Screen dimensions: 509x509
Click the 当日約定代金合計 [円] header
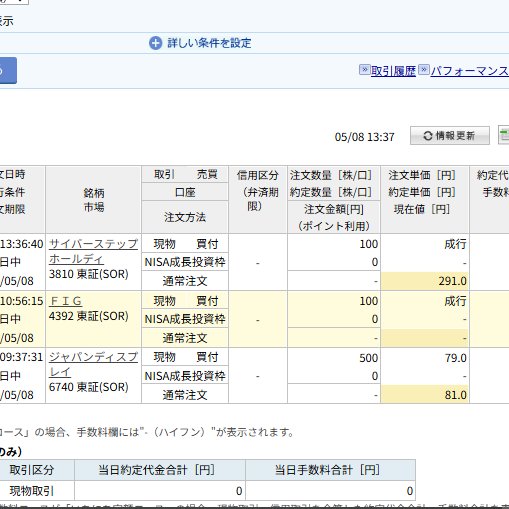[160, 470]
